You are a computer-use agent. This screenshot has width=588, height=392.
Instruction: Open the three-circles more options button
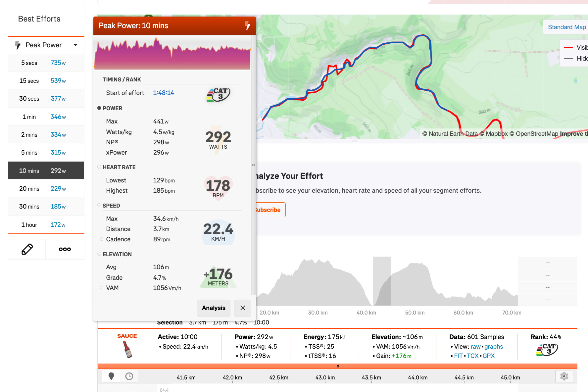[x=65, y=249]
